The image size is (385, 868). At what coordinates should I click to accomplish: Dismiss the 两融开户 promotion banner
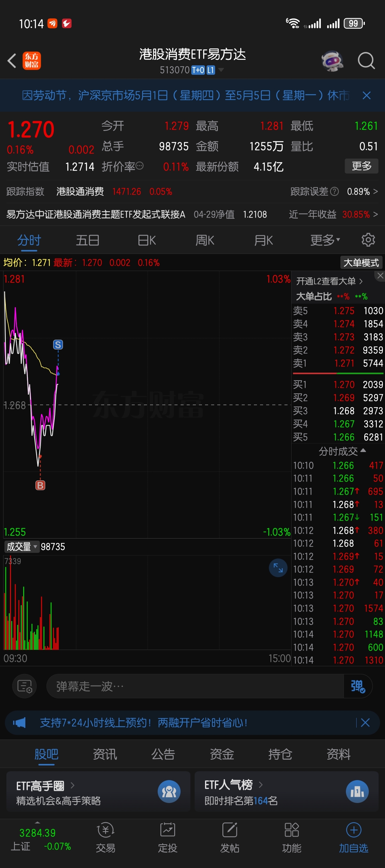pos(365,722)
